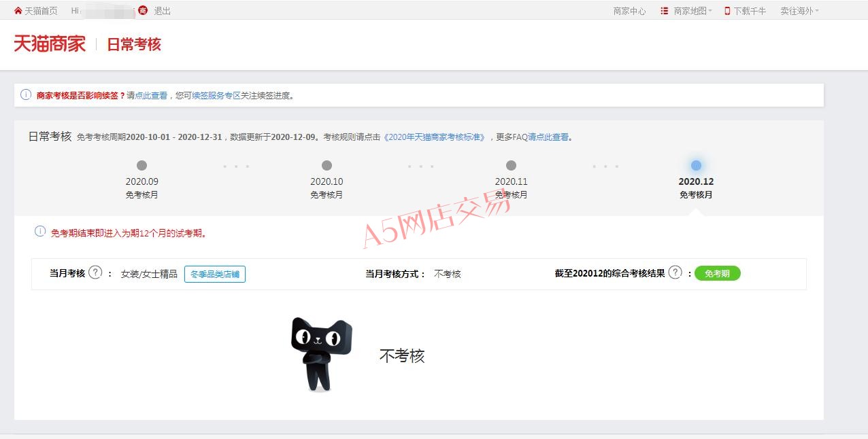Click the black Tmall cat mascot image
This screenshot has width=868, height=439.
pyautogui.click(x=321, y=354)
